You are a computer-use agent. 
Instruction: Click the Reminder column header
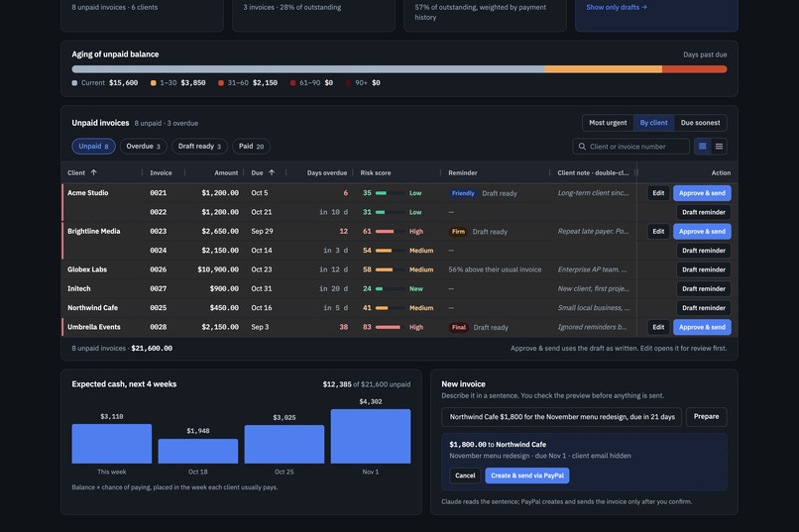(463, 173)
